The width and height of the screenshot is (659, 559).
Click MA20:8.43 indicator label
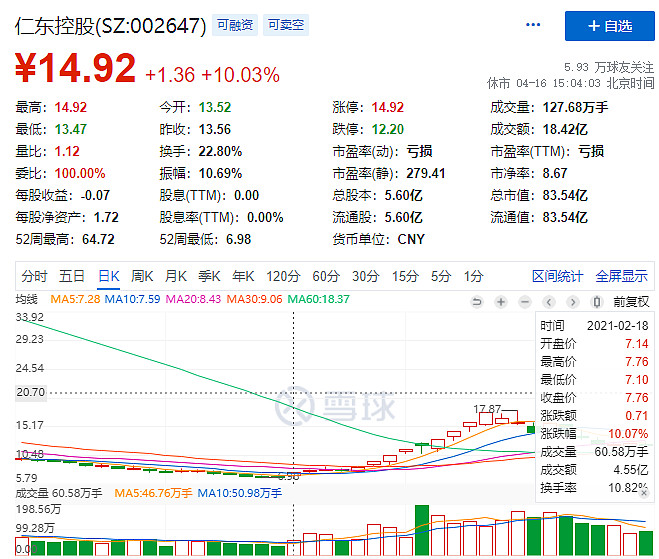[x=193, y=299]
